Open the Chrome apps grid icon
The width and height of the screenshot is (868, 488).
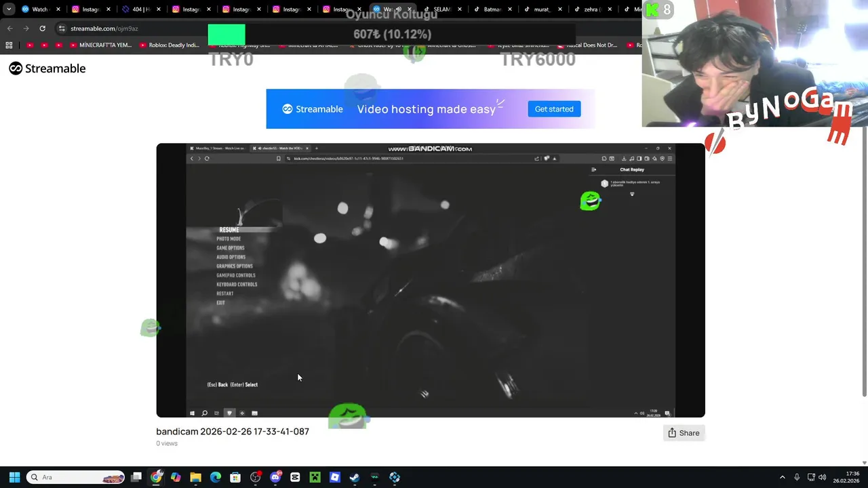[x=9, y=45]
